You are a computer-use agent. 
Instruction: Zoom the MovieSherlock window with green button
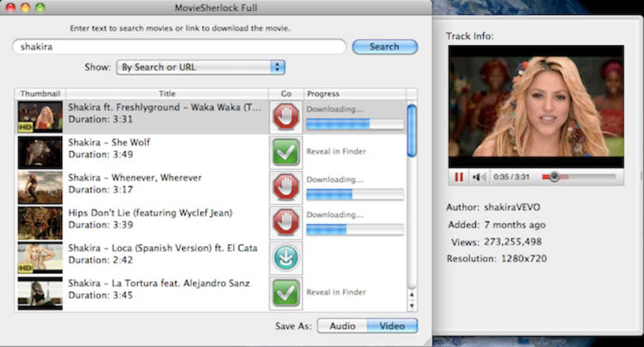[40, 8]
